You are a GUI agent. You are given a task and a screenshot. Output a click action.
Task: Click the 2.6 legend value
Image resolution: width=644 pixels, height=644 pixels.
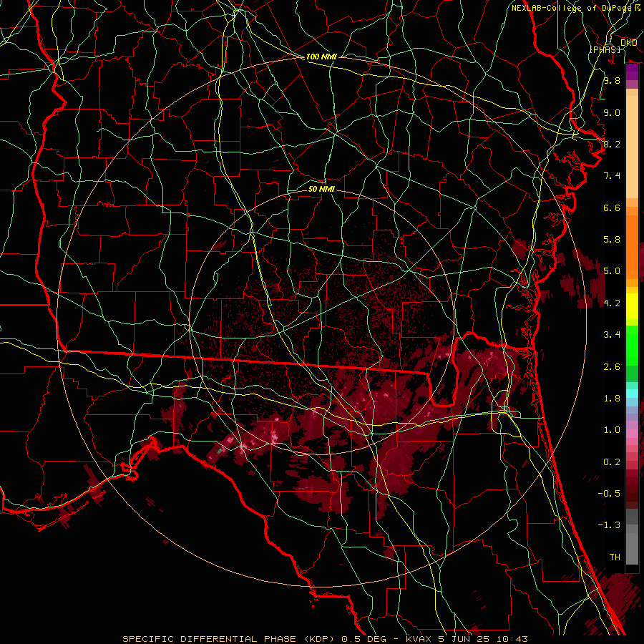tap(612, 367)
